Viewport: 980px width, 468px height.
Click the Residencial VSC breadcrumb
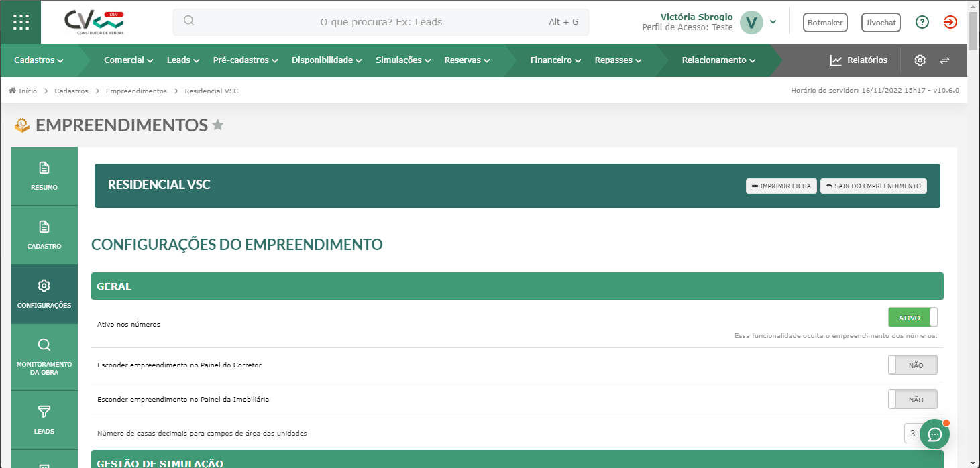(211, 91)
